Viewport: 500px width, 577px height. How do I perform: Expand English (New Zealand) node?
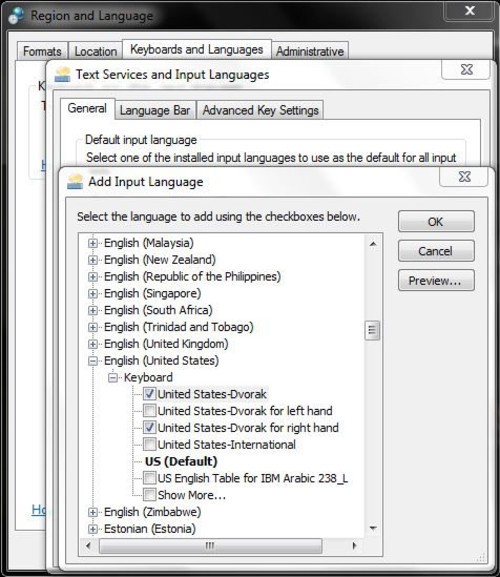point(93,260)
